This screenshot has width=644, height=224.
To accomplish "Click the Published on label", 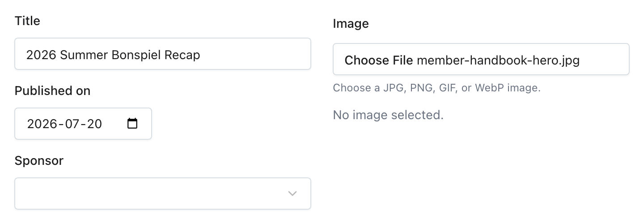I will pyautogui.click(x=52, y=90).
